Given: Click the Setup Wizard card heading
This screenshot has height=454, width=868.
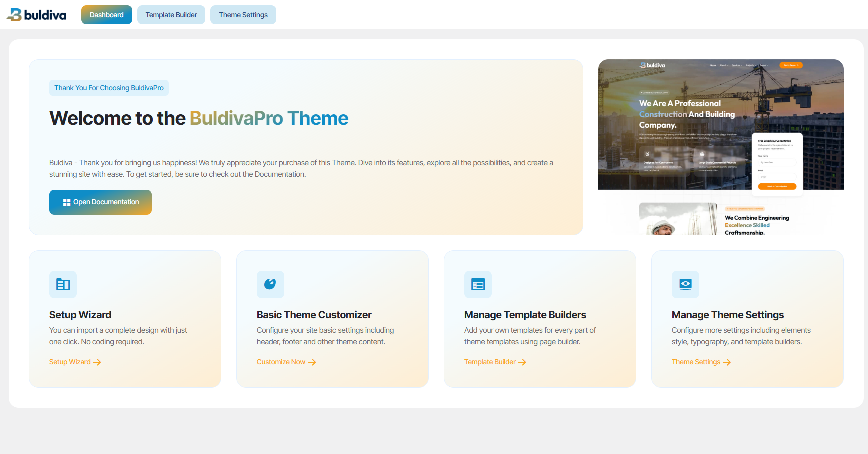Looking at the screenshot, I should coord(80,315).
